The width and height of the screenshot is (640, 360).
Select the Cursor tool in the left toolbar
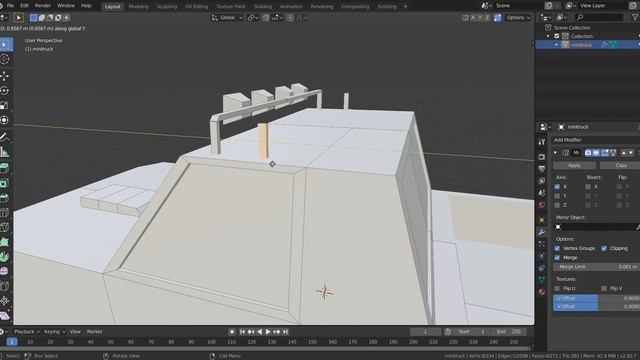coord(5,60)
